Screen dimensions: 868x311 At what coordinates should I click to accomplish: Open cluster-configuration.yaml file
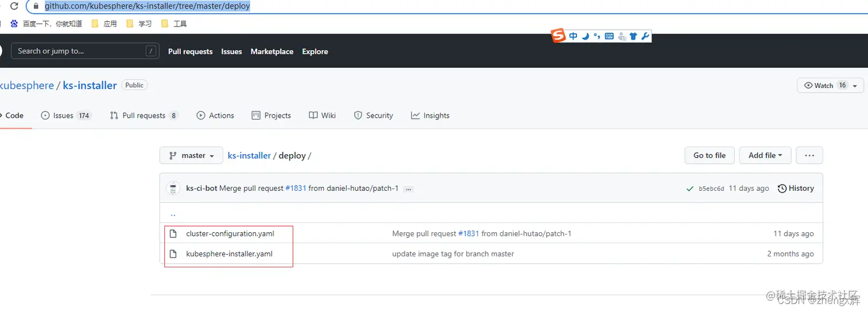coord(230,233)
